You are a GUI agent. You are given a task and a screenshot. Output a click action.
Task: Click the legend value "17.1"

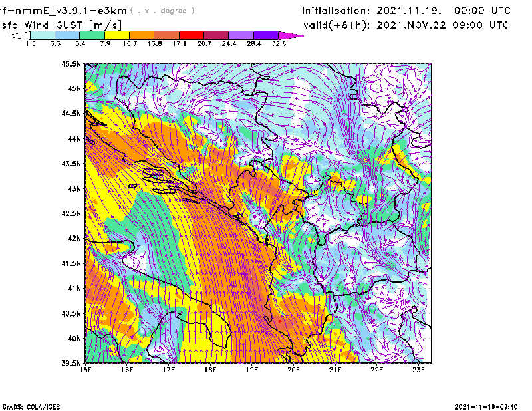pyautogui.click(x=179, y=43)
